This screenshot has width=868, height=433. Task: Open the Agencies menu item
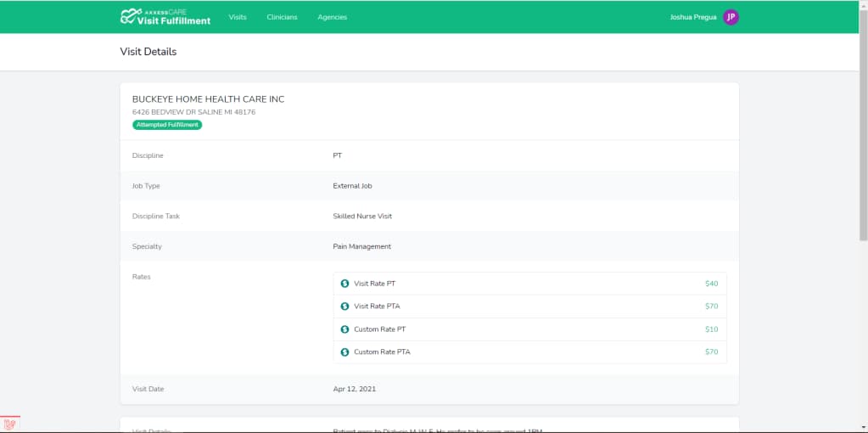[332, 17]
